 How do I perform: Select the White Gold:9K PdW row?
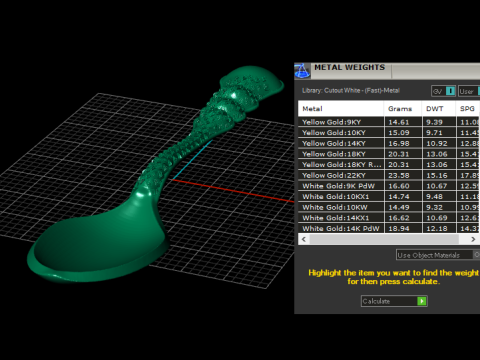[x=389, y=186]
